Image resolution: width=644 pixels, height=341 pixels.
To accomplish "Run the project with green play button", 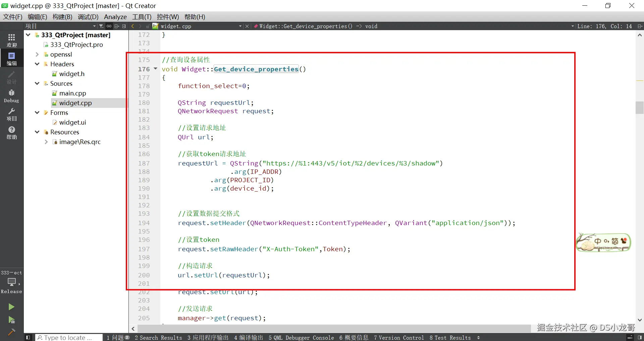I will tap(11, 307).
